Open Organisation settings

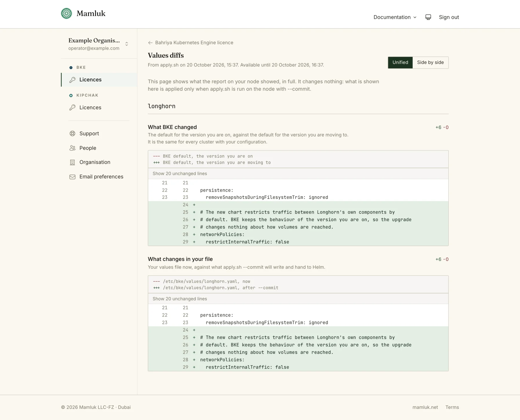95,162
